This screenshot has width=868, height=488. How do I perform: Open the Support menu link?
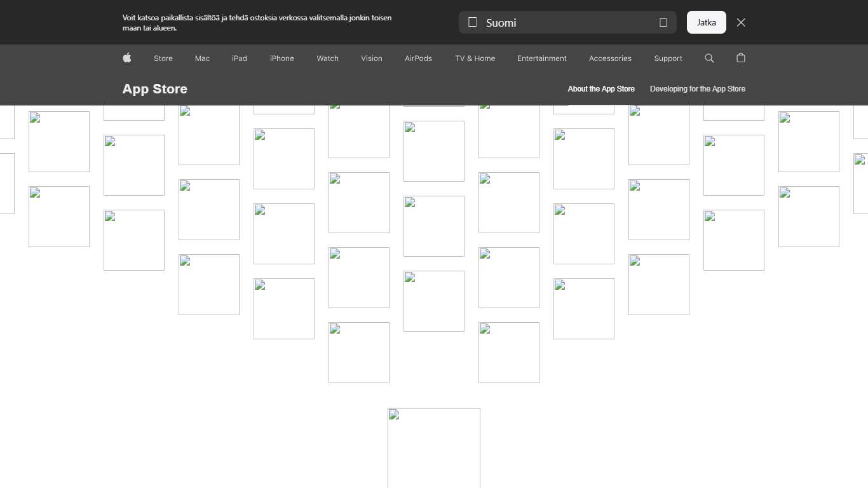tap(668, 58)
